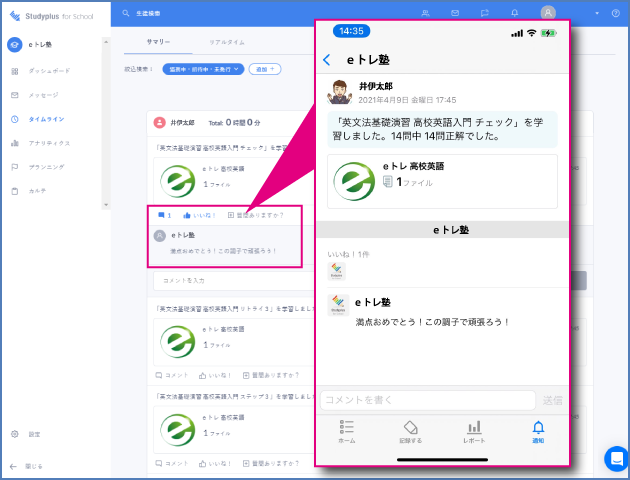Focus the コメントを入力 comment field
Screen dimensions: 630x480
coord(233,281)
